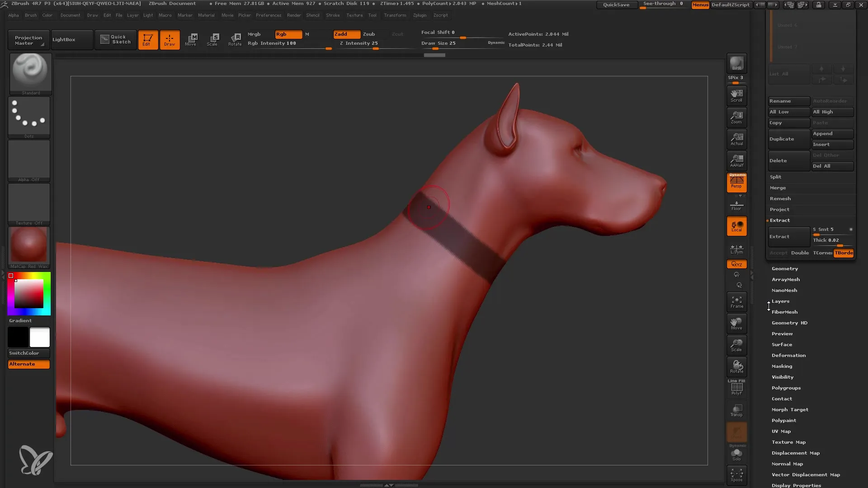Click the Frame view icon in sidebar
Viewport: 868px width, 488px height.
736,302
